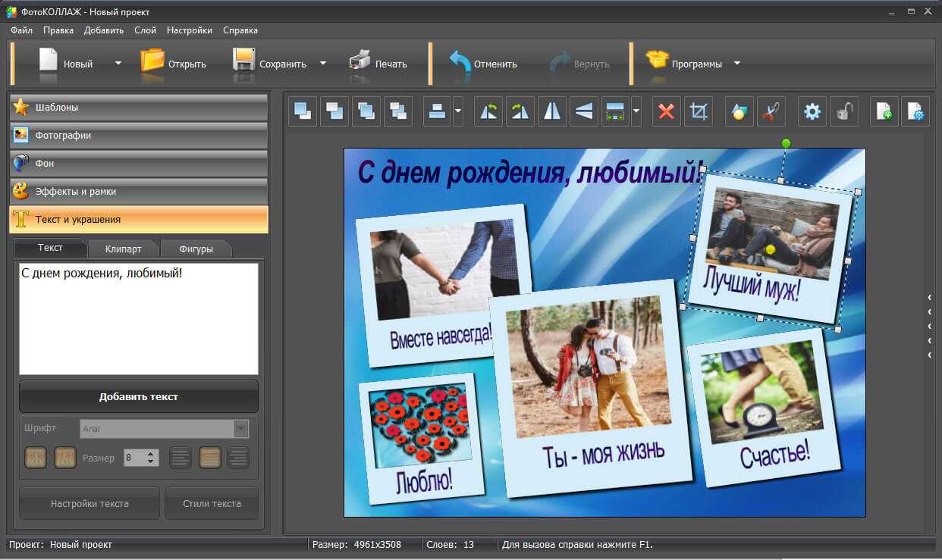Expand the Шрифт font dropdown

(240, 429)
